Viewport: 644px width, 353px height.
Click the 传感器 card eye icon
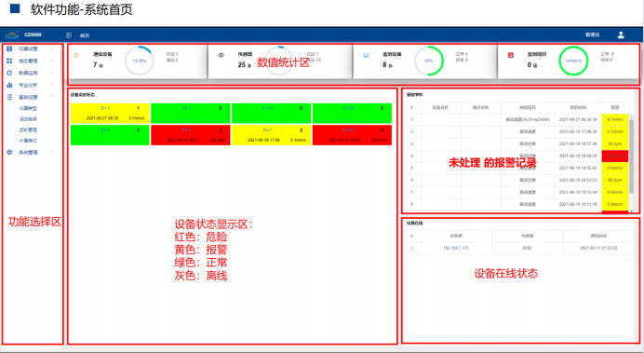click(x=221, y=55)
